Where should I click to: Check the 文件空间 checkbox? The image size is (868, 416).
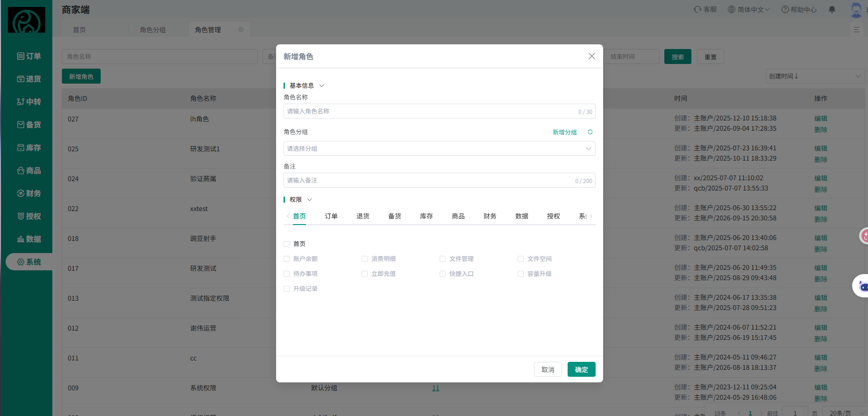click(520, 259)
